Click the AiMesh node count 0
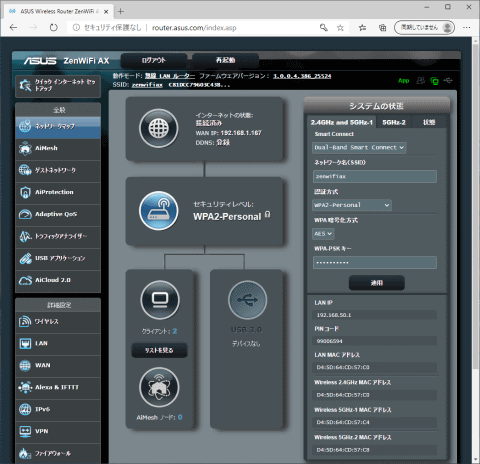The height and width of the screenshot is (464, 480). pyautogui.click(x=180, y=417)
